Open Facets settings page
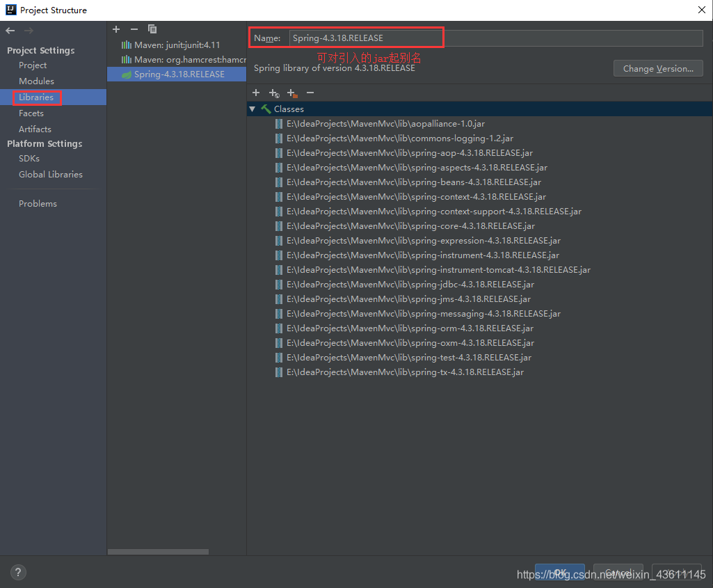The image size is (713, 588). click(x=31, y=113)
